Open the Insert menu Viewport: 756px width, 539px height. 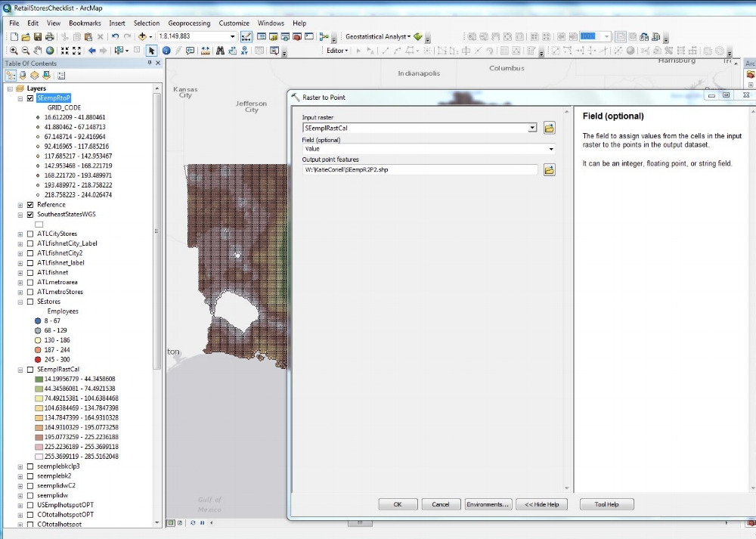[116, 23]
